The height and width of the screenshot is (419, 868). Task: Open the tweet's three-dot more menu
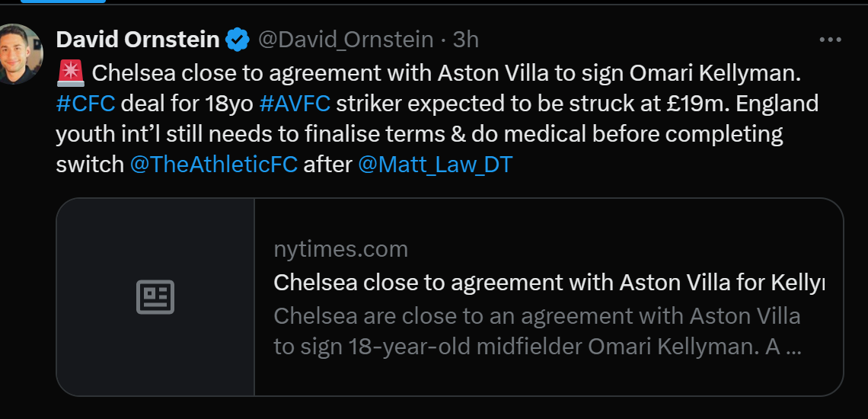pyautogui.click(x=829, y=40)
